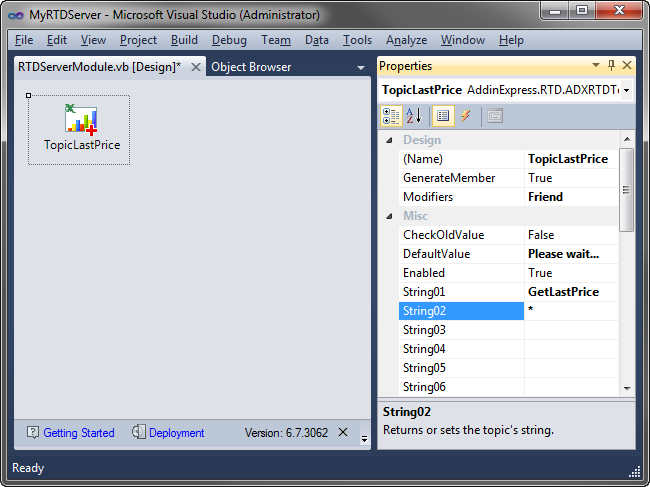Select the Modifiers property

(461, 197)
